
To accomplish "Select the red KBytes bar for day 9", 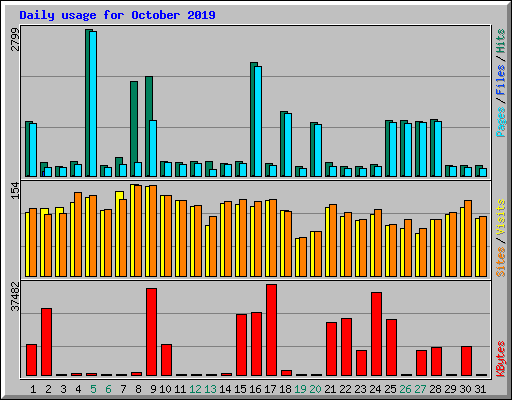I will pyautogui.click(x=152, y=332).
